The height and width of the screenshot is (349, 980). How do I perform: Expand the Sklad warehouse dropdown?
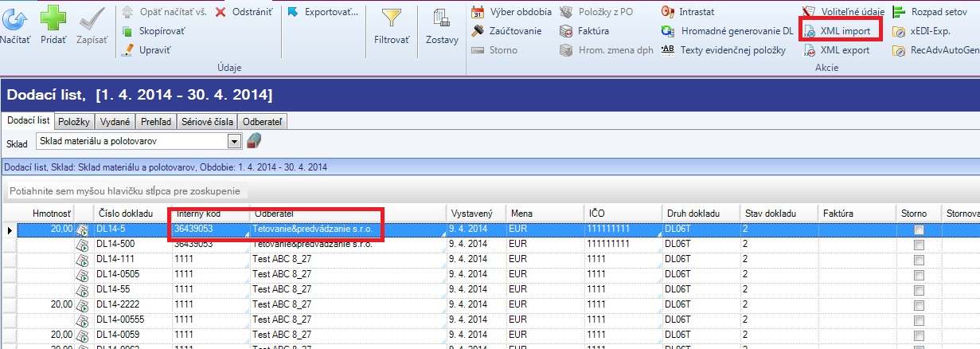tap(234, 141)
